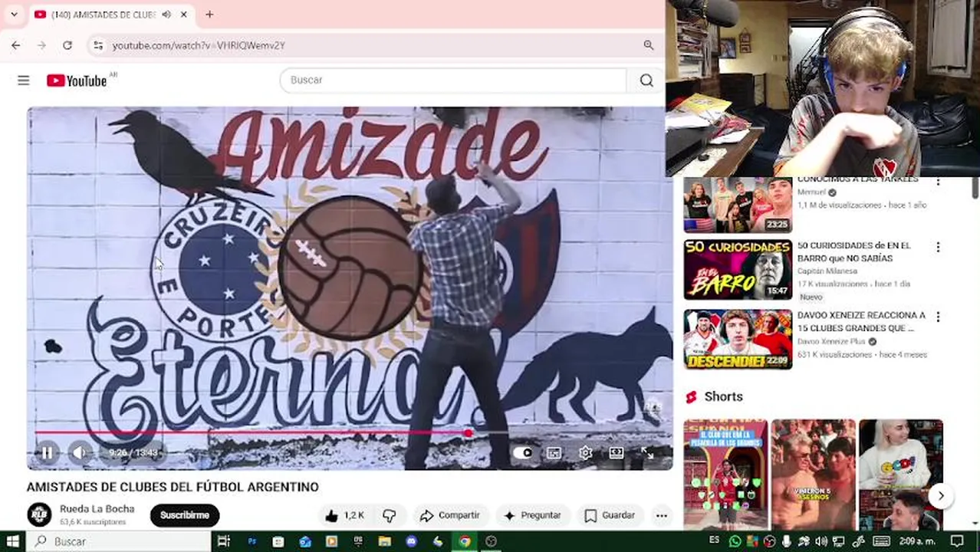The width and height of the screenshot is (980, 552).
Task: Open the first Shorts thumbnail
Action: (x=725, y=474)
